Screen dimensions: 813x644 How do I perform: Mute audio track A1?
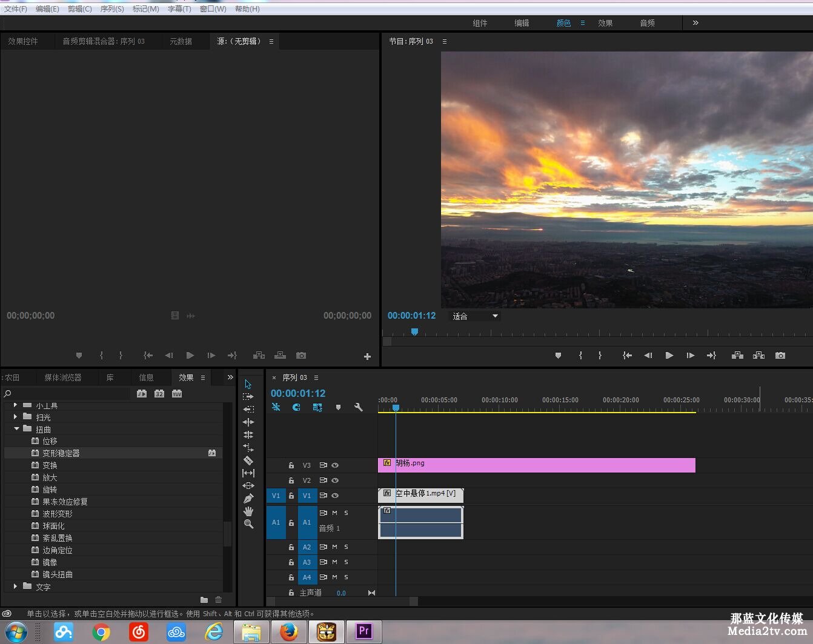[x=334, y=513]
